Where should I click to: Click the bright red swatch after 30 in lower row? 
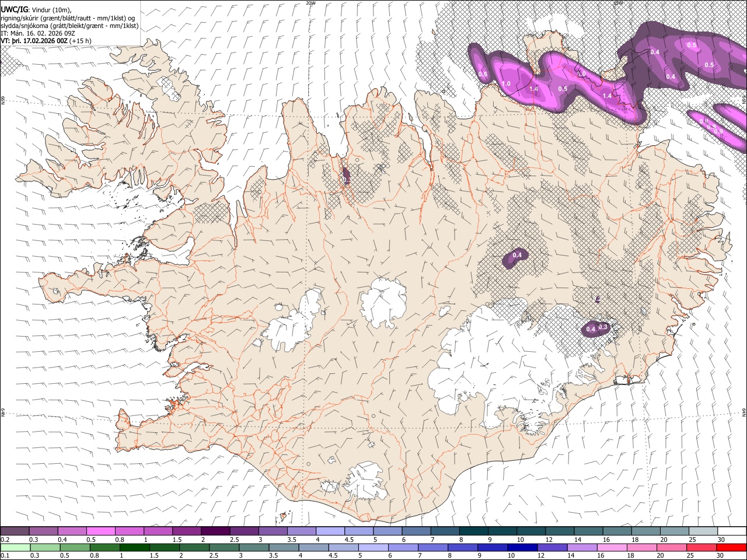(x=731, y=547)
